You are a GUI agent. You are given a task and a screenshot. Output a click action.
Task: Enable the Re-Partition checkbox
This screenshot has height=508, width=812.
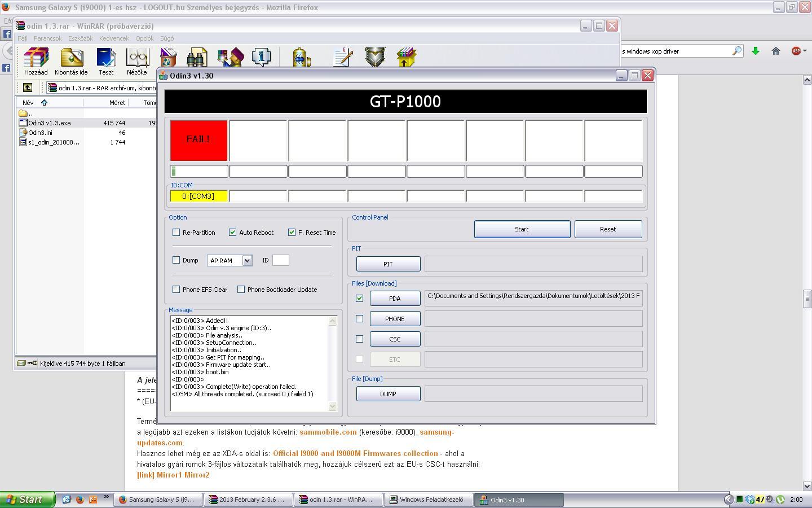click(x=176, y=232)
